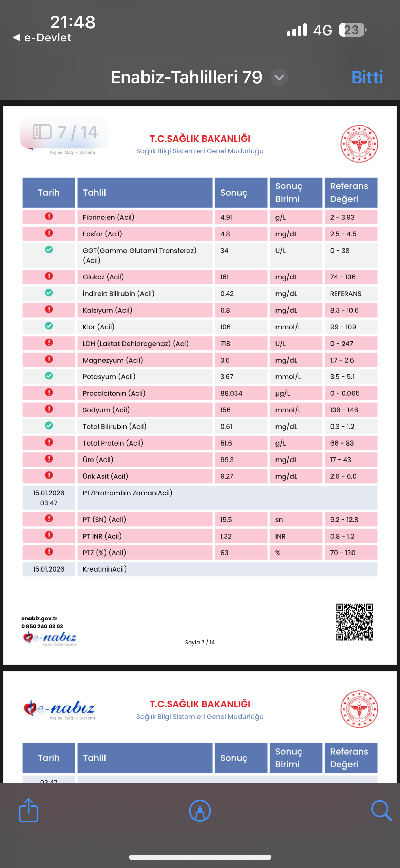Tap the Enabiz-Tahlilleri 79 title
Screen dimensions: 400x868
(187, 77)
